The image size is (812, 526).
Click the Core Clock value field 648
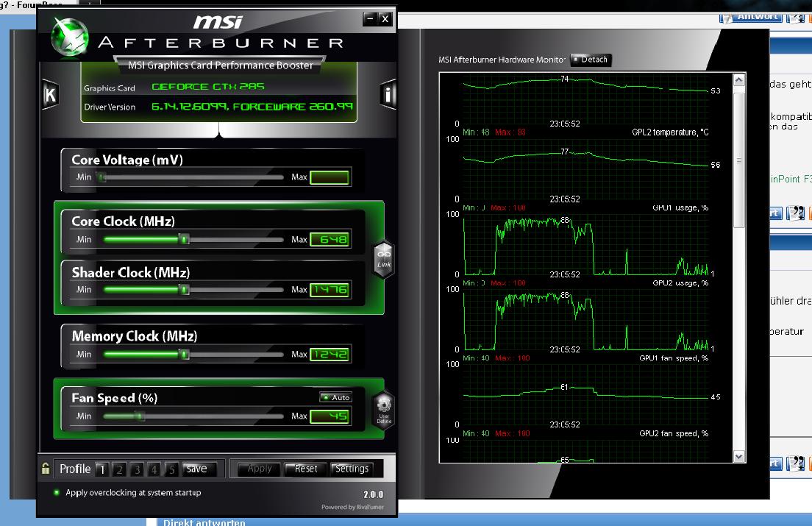coord(330,239)
